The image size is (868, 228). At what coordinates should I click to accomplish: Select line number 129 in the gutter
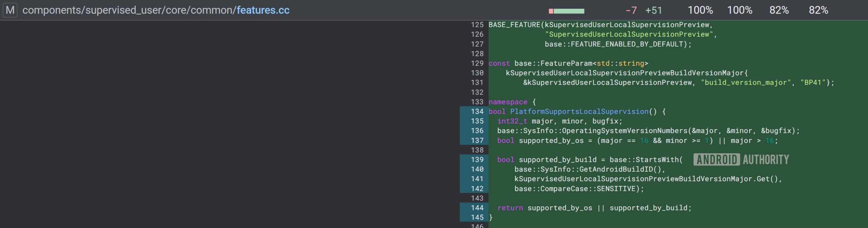click(x=477, y=64)
